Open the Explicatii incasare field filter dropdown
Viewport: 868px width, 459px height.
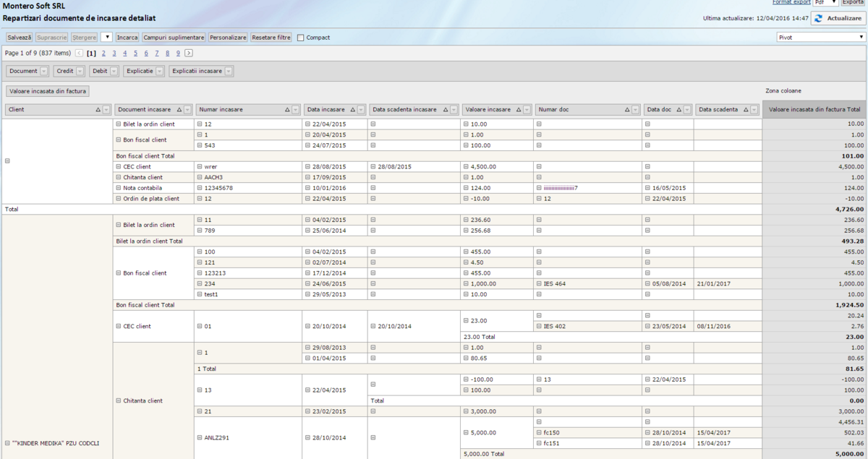pyautogui.click(x=229, y=72)
